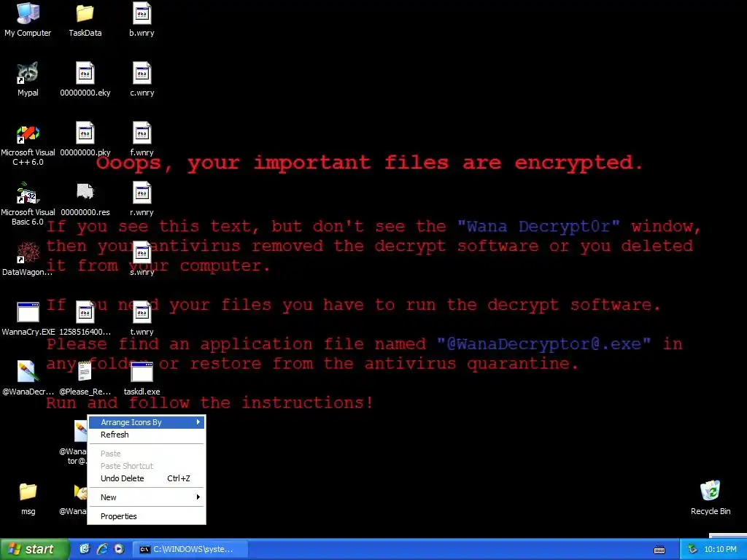
Task: Select the taskdl.exe program icon
Action: click(142, 378)
